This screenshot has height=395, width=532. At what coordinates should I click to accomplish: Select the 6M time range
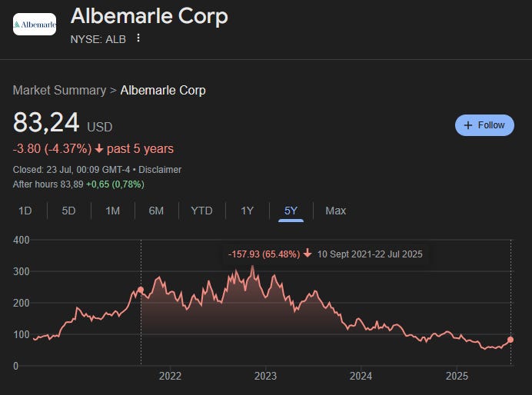pos(156,211)
